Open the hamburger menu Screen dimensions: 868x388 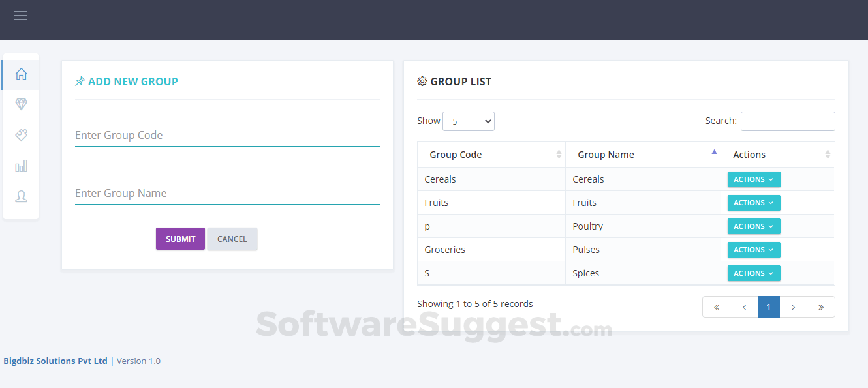point(21,16)
